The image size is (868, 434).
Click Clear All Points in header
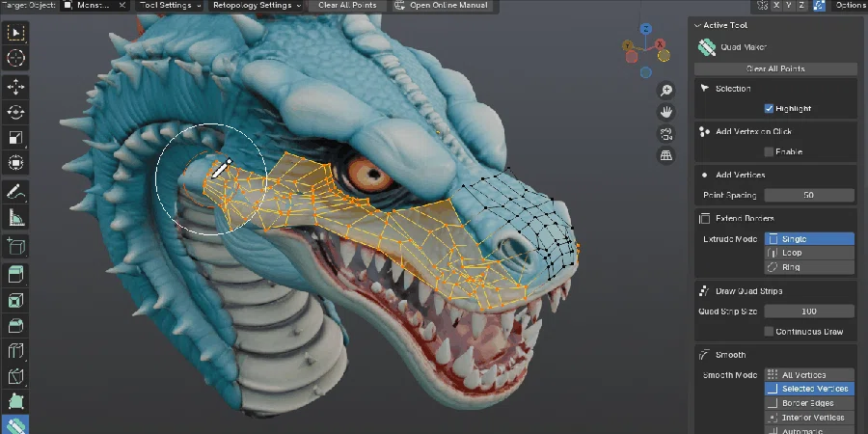pyautogui.click(x=347, y=5)
